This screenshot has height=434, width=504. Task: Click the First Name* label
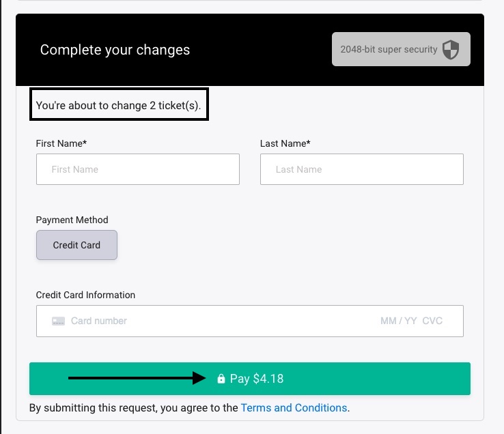61,143
